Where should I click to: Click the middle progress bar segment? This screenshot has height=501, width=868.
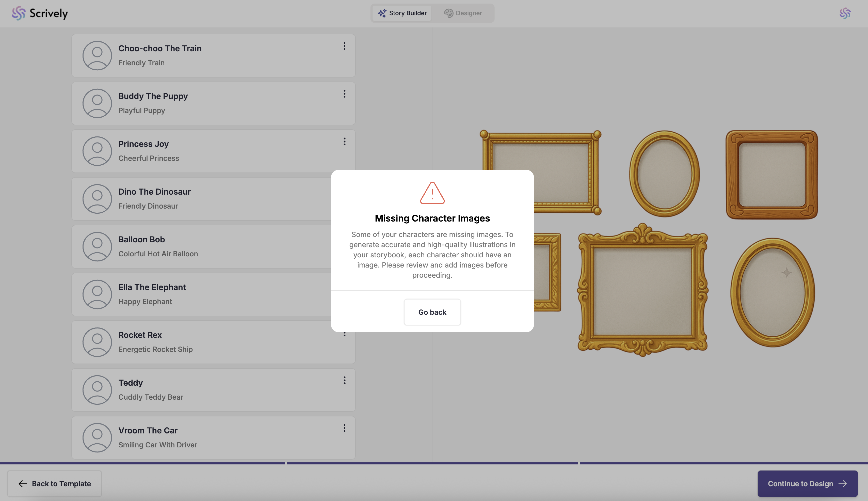click(432, 463)
